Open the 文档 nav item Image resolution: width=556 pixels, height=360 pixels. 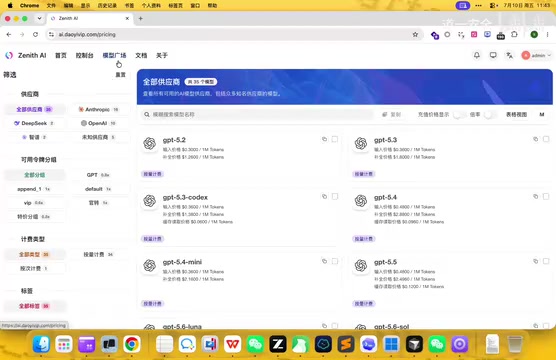[x=141, y=55]
